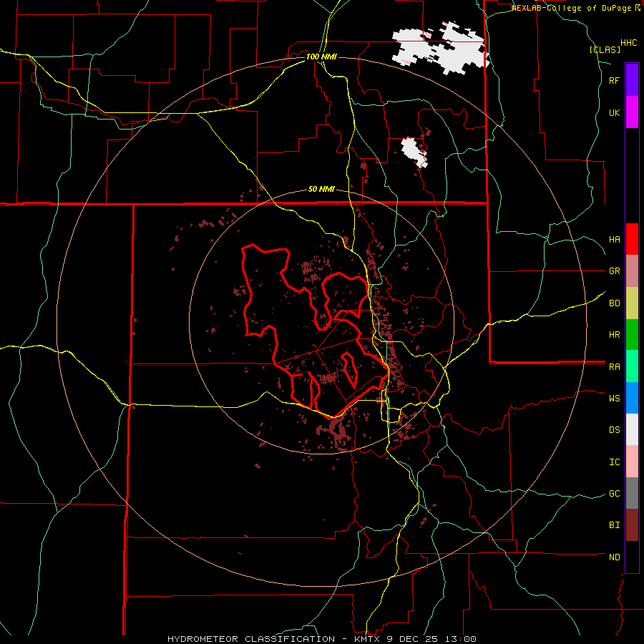The height and width of the screenshot is (644, 644).
Task: Click the BD yellow legend swatch
Action: click(632, 303)
